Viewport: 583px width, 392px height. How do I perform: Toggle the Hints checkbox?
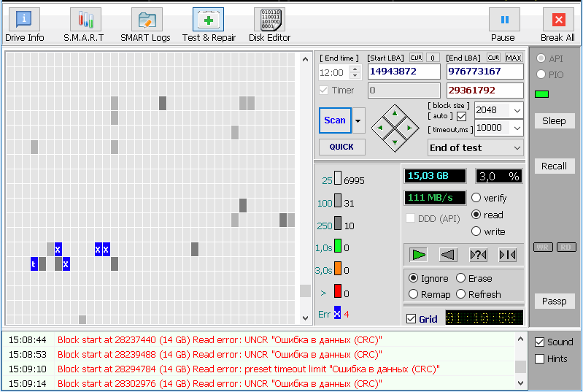point(539,359)
